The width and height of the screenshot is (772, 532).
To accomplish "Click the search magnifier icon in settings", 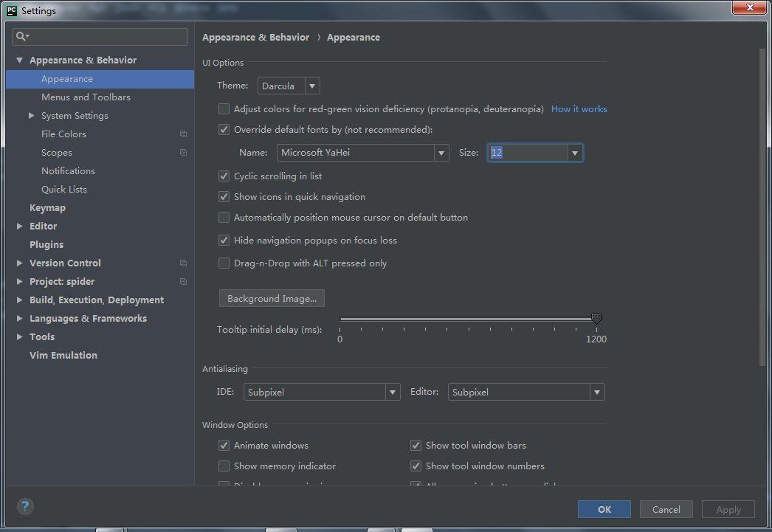I will pyautogui.click(x=22, y=36).
